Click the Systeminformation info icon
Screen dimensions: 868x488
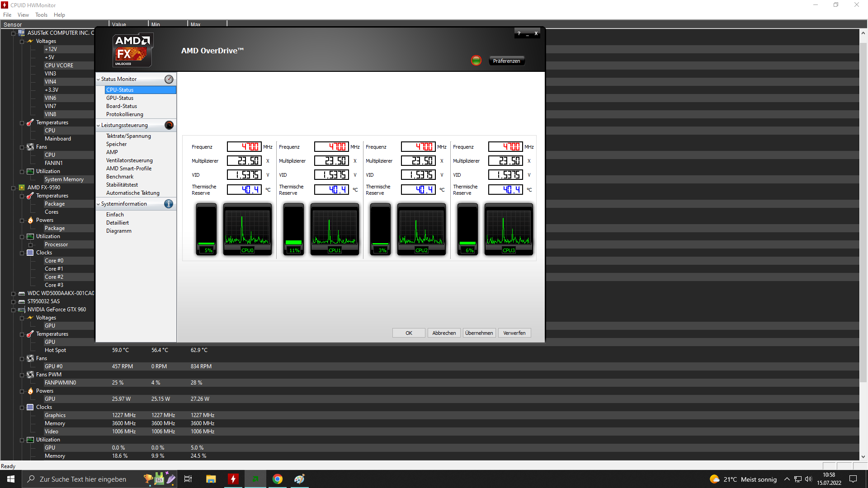point(169,204)
